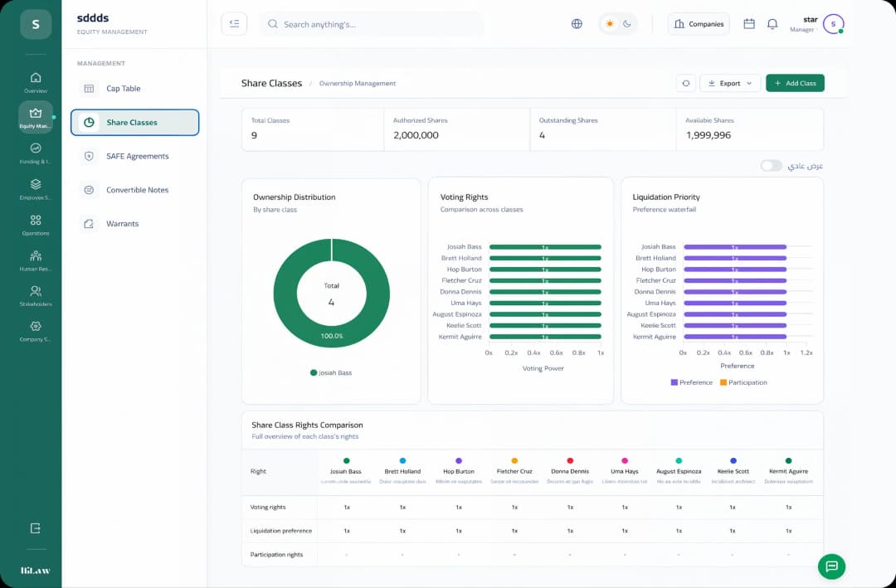Click in the Search anything's field

coord(372,24)
